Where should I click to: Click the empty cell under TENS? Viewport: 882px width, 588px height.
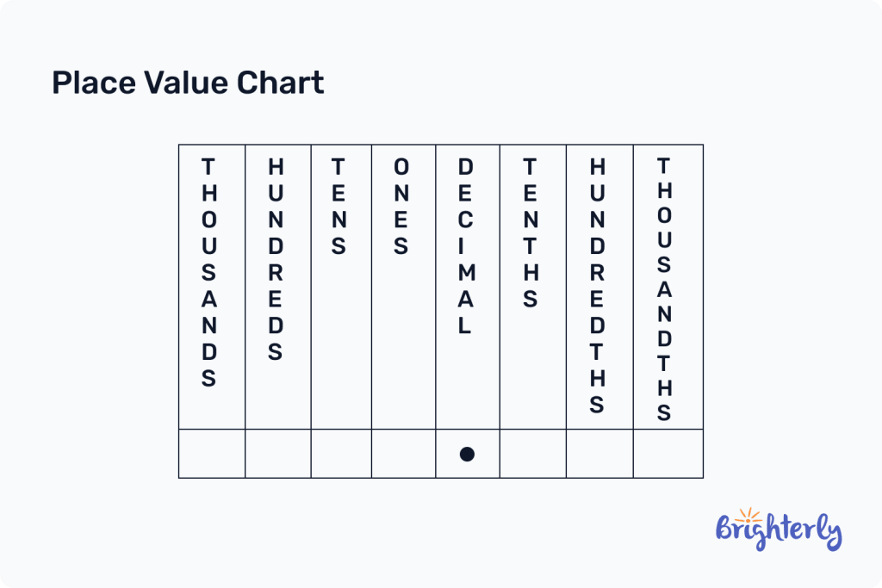(x=341, y=454)
